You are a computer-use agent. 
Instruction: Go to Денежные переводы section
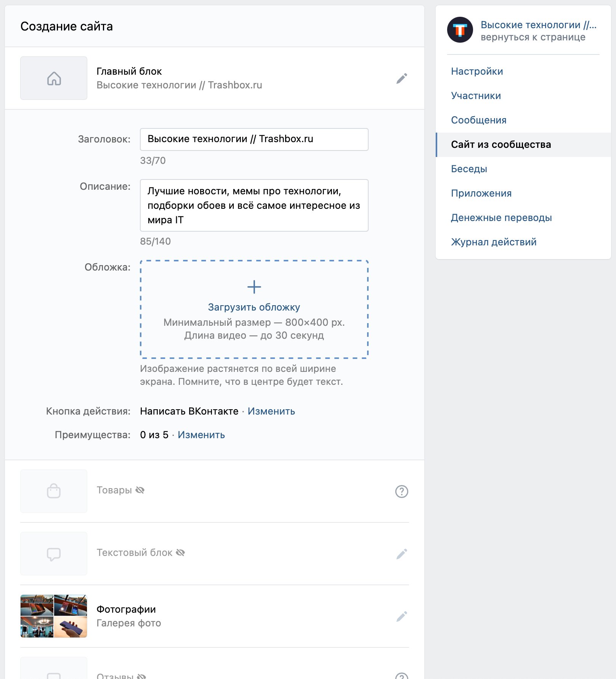501,218
